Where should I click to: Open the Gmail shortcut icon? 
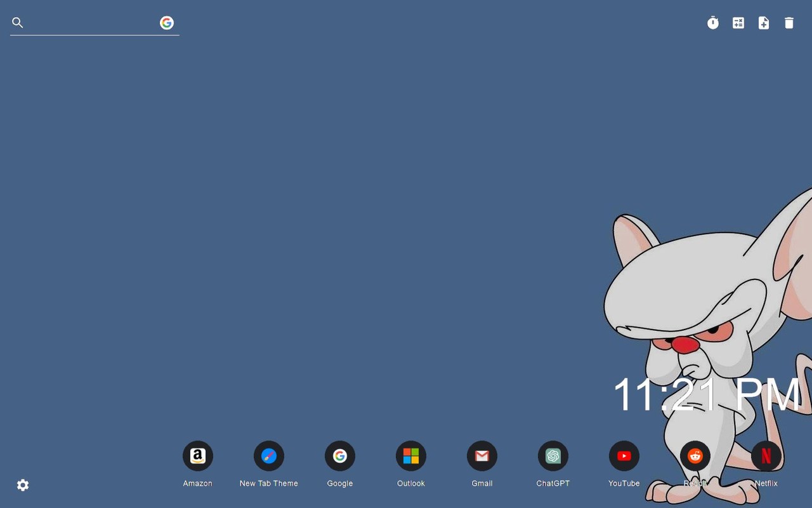pos(482,456)
